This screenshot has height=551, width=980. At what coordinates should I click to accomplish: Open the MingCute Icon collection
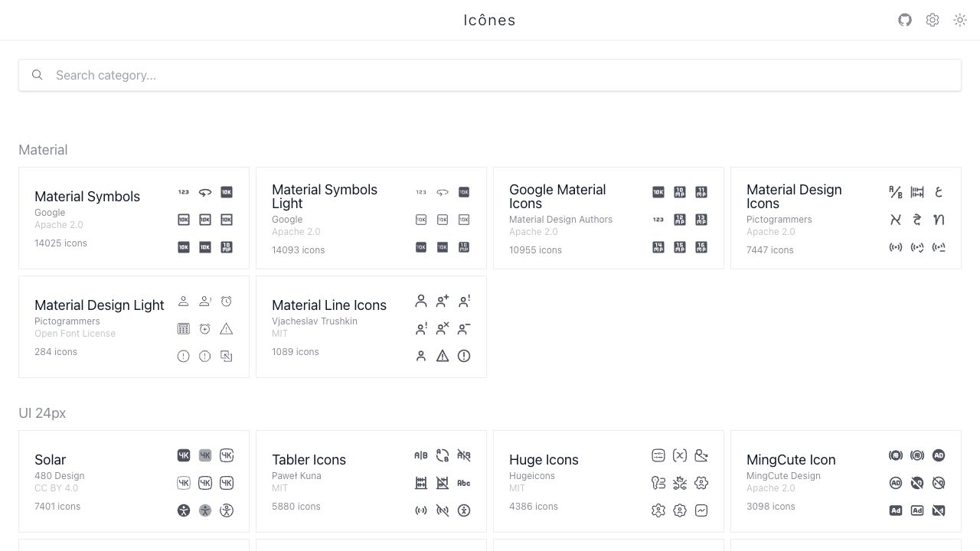pyautogui.click(x=791, y=460)
